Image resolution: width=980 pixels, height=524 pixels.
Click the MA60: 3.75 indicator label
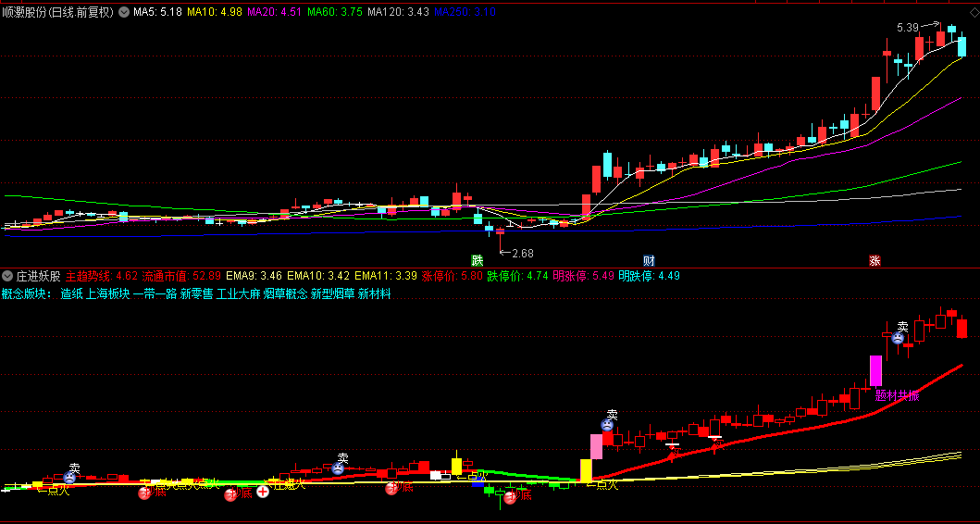coord(335,12)
